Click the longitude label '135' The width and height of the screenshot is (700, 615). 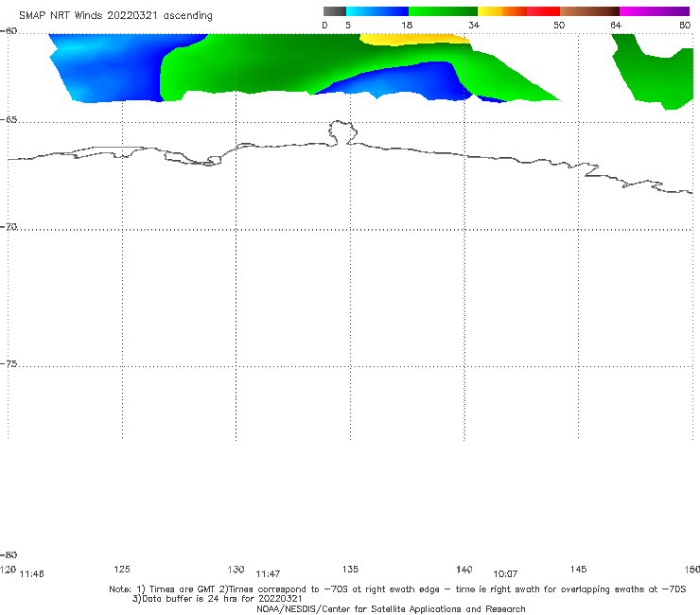tap(350, 569)
